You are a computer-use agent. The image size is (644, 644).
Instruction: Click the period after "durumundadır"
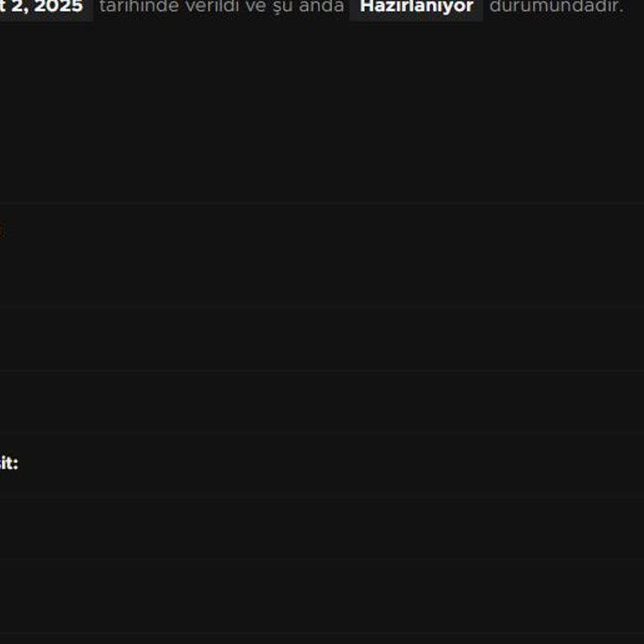[x=622, y=8]
